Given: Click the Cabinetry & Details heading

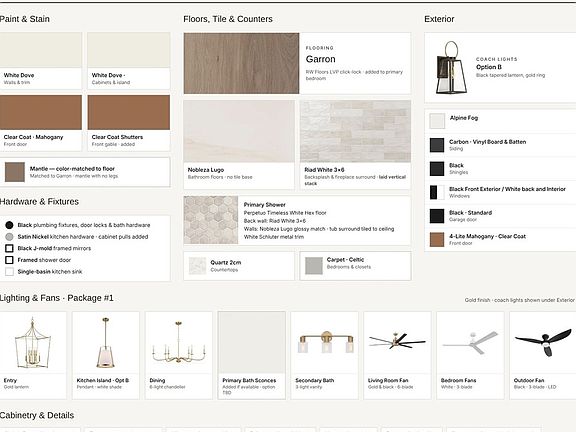Looking at the screenshot, I should (37, 415).
